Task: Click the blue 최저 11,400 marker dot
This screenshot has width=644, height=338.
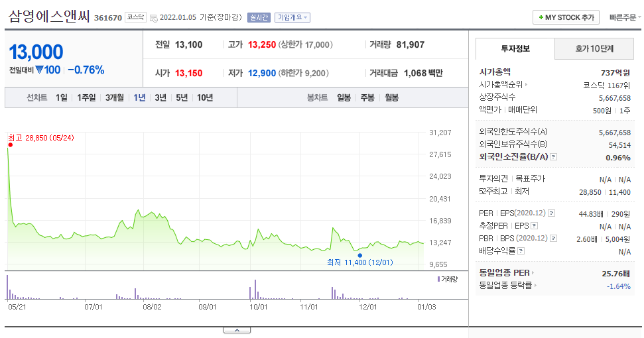Action: tap(359, 256)
